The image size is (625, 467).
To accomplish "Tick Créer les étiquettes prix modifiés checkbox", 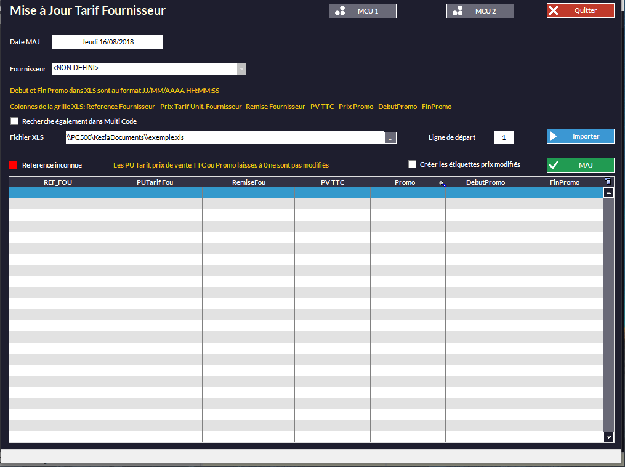I will pyautogui.click(x=412, y=164).
